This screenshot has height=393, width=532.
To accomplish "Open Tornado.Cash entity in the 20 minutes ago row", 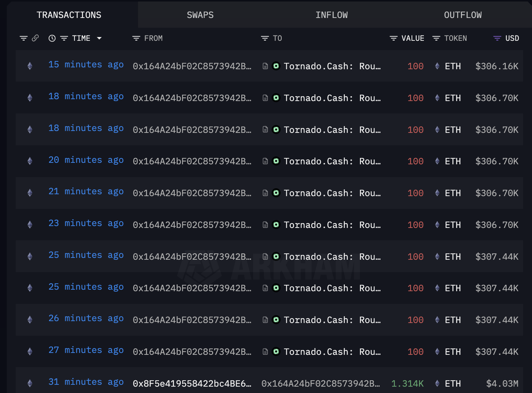I will point(332,161).
